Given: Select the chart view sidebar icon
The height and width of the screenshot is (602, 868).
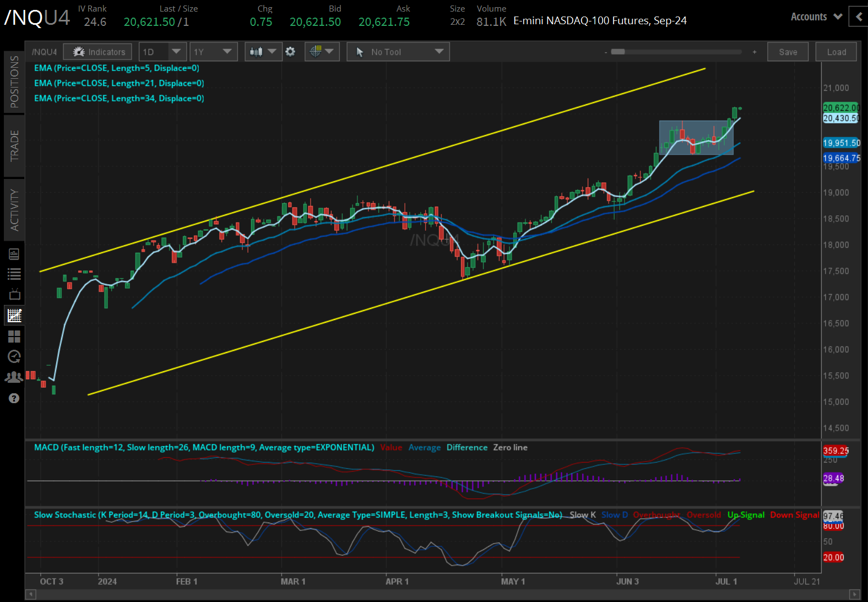Looking at the screenshot, I should pyautogui.click(x=14, y=316).
